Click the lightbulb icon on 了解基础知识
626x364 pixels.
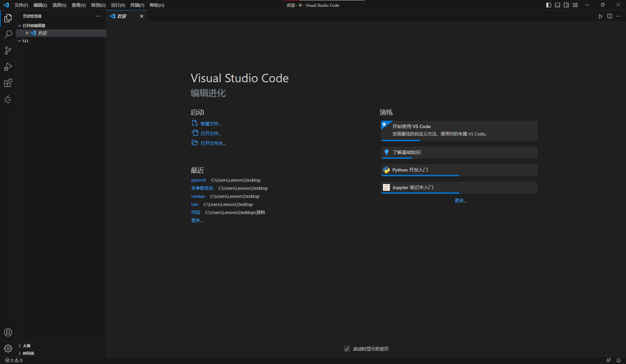[x=386, y=152]
